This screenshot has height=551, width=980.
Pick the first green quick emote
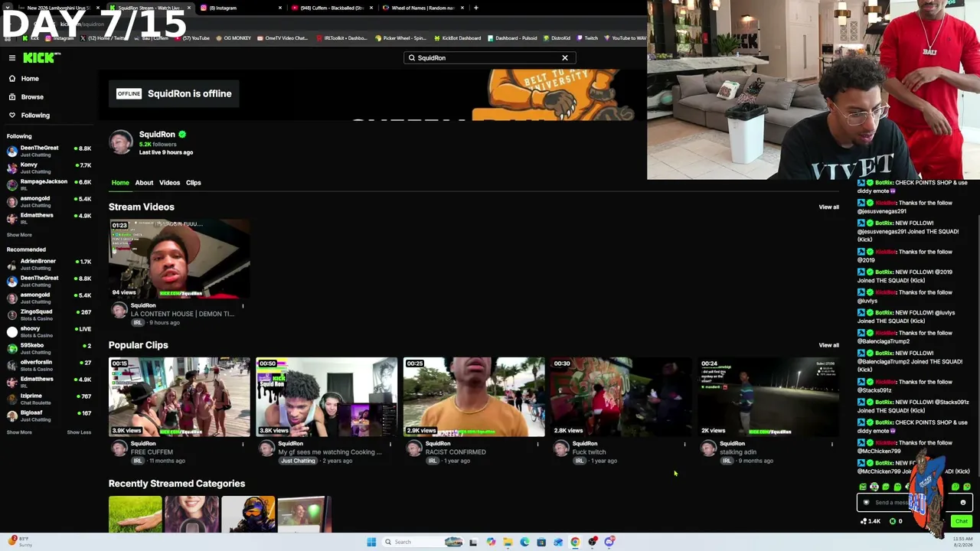[863, 487]
